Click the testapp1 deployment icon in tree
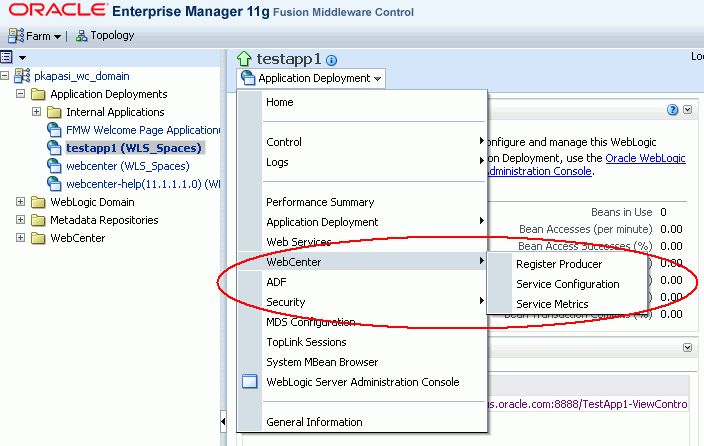This screenshot has width=704, height=446. pos(54,148)
